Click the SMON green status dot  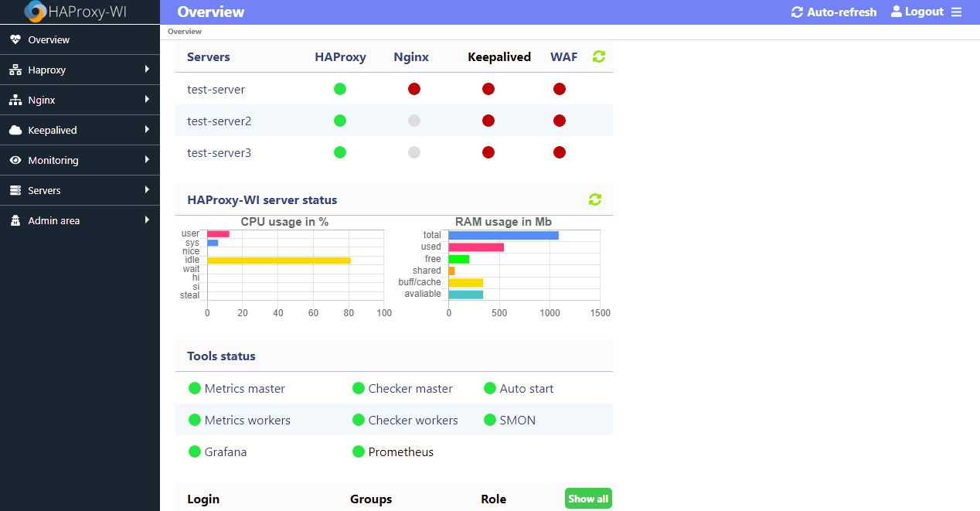[x=490, y=420]
